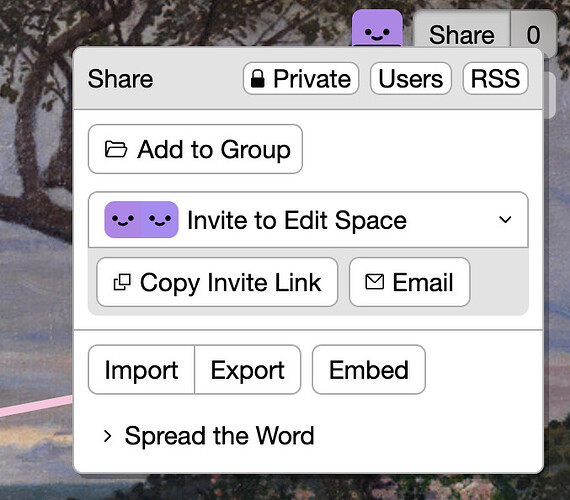Open the Invite to Edit Space dropdown chevron

click(505, 220)
